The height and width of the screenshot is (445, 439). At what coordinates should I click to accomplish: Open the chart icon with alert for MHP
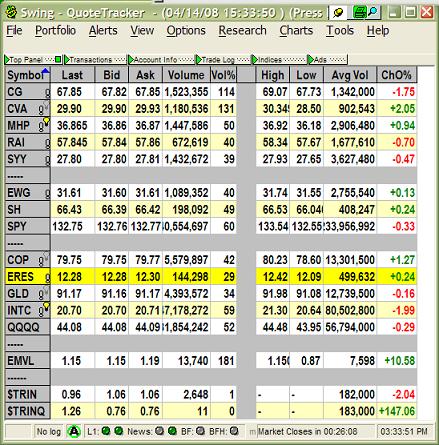point(44,125)
